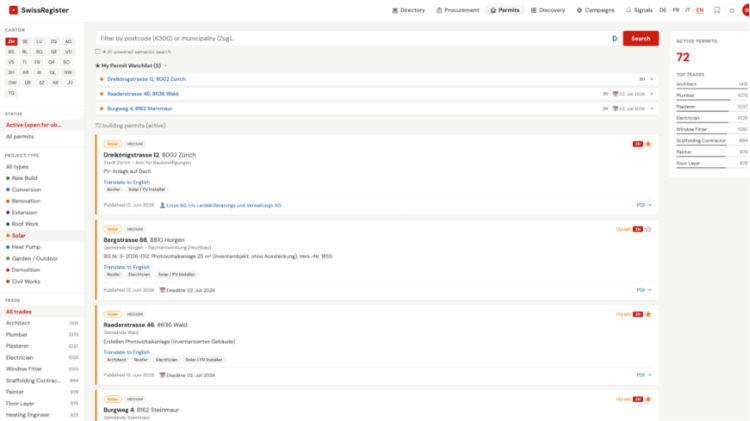
Task: Star the Bergstrasse 66 permit card
Action: [x=648, y=229]
